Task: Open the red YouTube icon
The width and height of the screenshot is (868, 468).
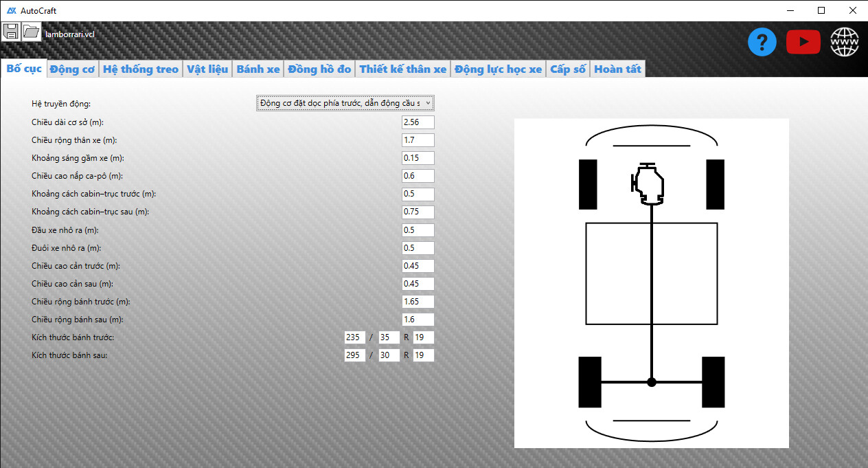Action: coord(803,43)
